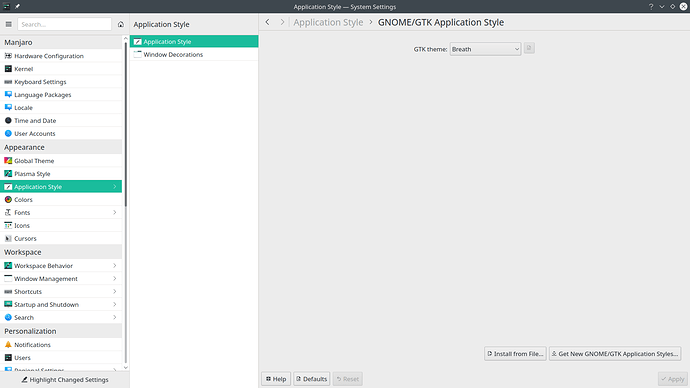Click the home icon next to the search box

(x=121, y=24)
